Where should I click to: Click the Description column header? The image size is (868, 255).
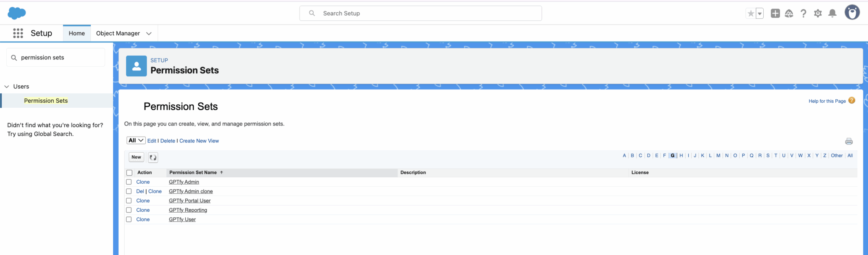click(x=413, y=173)
